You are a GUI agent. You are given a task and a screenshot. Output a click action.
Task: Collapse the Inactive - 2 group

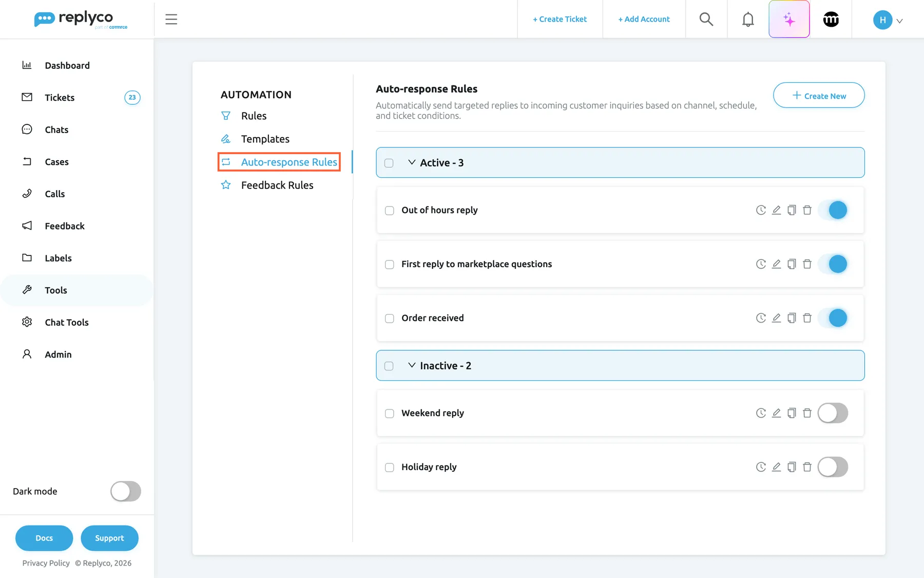[x=412, y=365]
